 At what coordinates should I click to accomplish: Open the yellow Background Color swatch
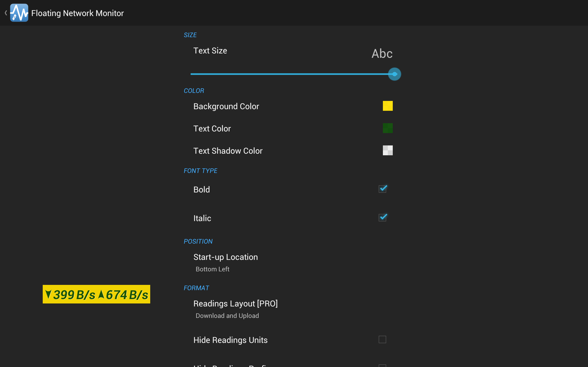coord(387,106)
